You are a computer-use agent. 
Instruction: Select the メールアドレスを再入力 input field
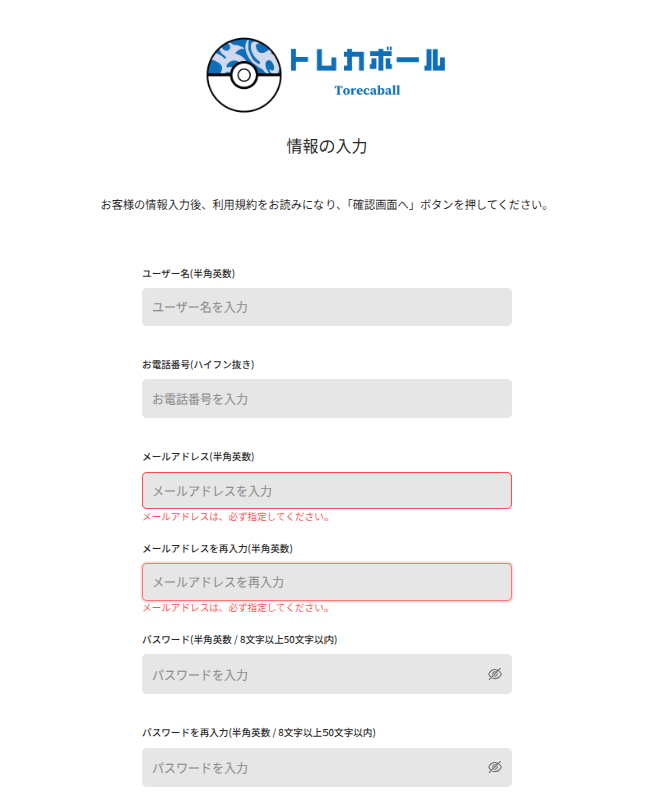click(325, 581)
